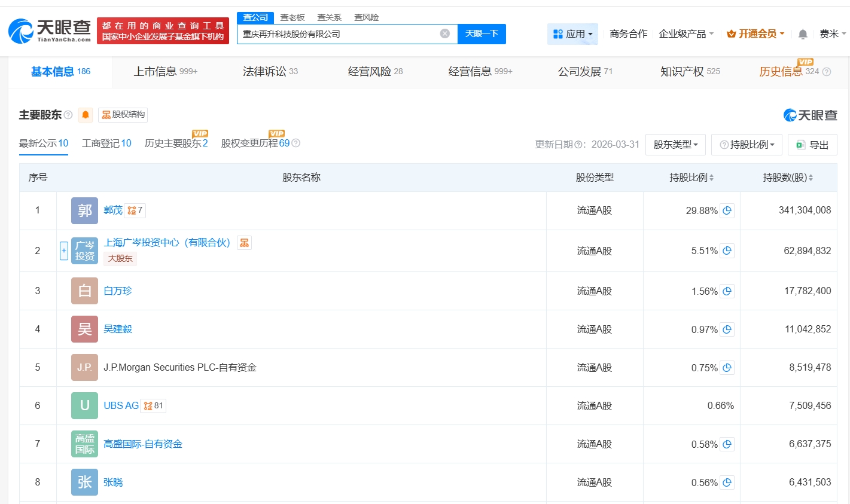Open the 历史信息 VIP tab

tap(789, 72)
